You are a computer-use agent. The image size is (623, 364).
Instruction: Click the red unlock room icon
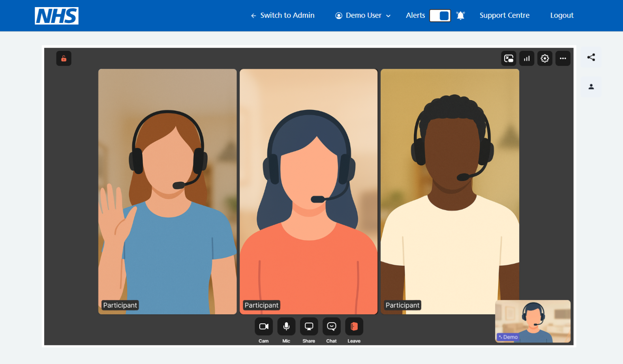[64, 59]
